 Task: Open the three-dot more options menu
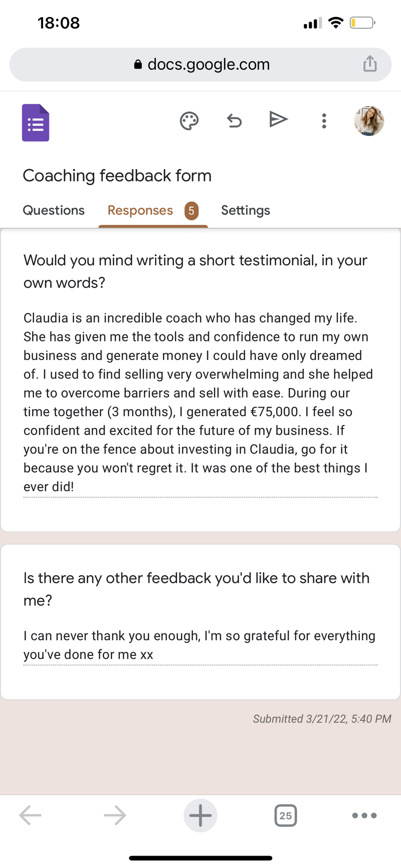coord(324,121)
